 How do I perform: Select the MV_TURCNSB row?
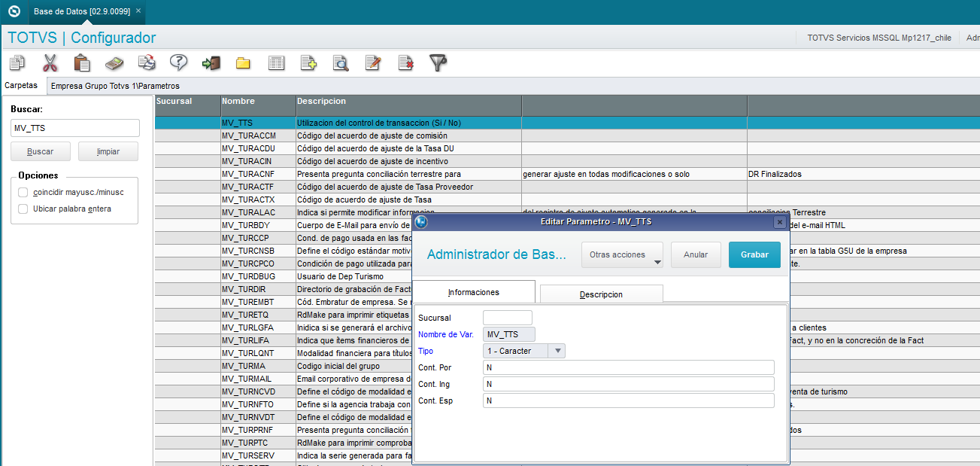click(284, 251)
